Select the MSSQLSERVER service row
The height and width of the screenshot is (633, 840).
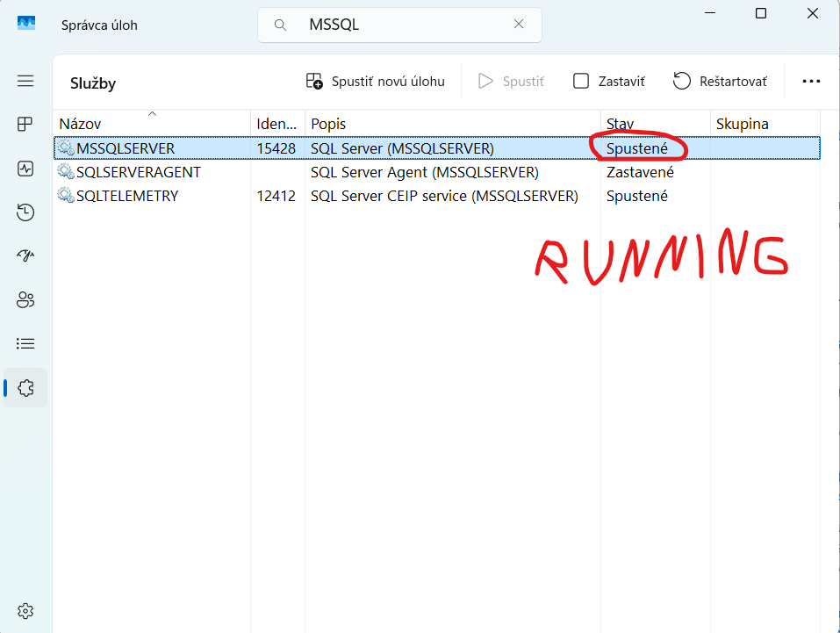tap(436, 148)
